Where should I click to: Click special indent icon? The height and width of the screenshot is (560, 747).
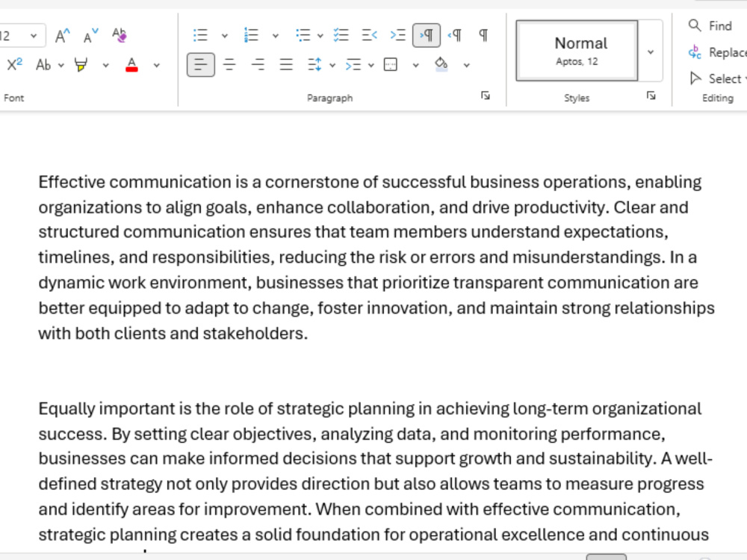(x=353, y=64)
